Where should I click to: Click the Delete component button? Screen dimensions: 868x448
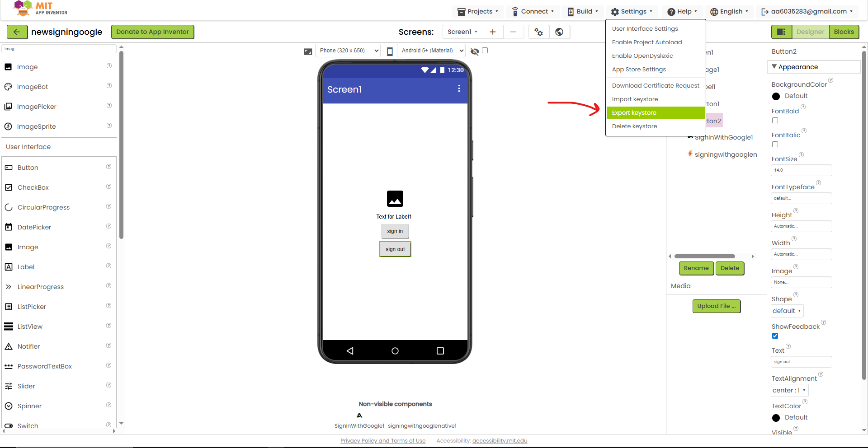point(730,268)
